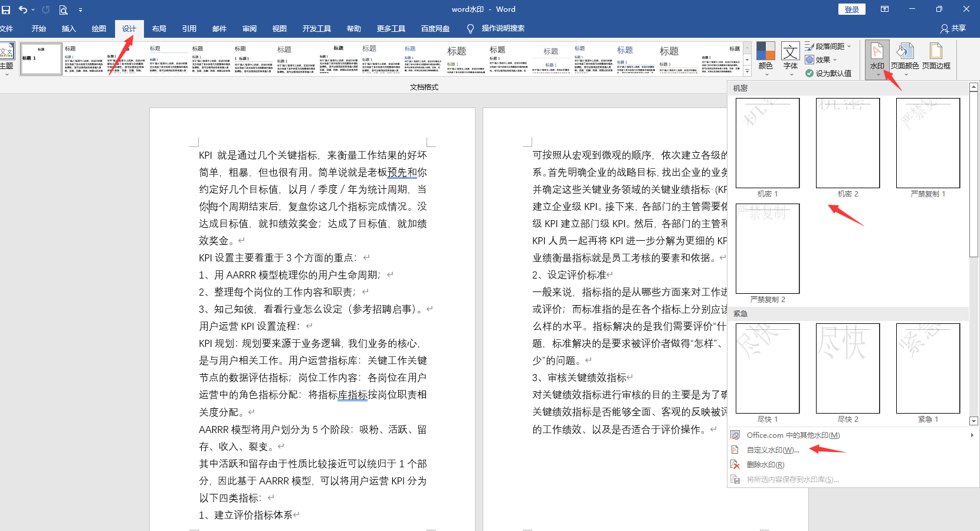The height and width of the screenshot is (531, 980).
Task: Select the 机密 1 watermark thumbnail
Action: [x=767, y=143]
